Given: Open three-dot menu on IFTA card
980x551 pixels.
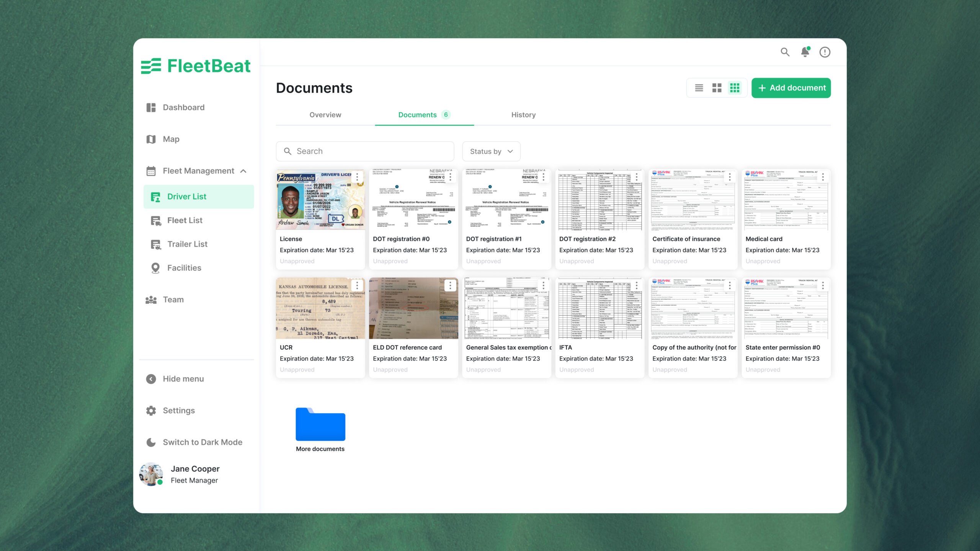Looking at the screenshot, I should click(637, 285).
